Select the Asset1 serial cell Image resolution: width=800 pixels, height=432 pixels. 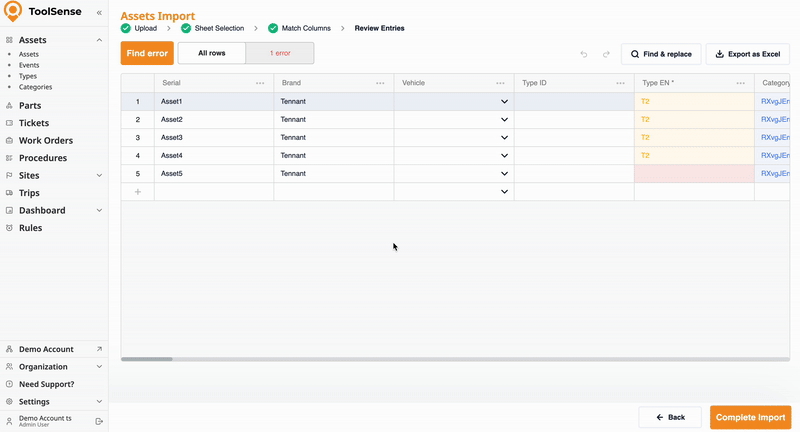coord(214,101)
